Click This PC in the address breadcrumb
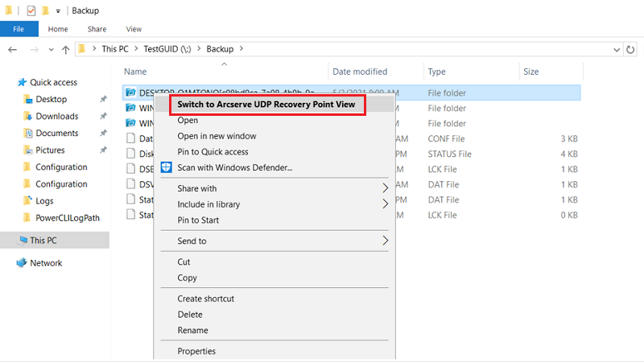 click(x=115, y=49)
